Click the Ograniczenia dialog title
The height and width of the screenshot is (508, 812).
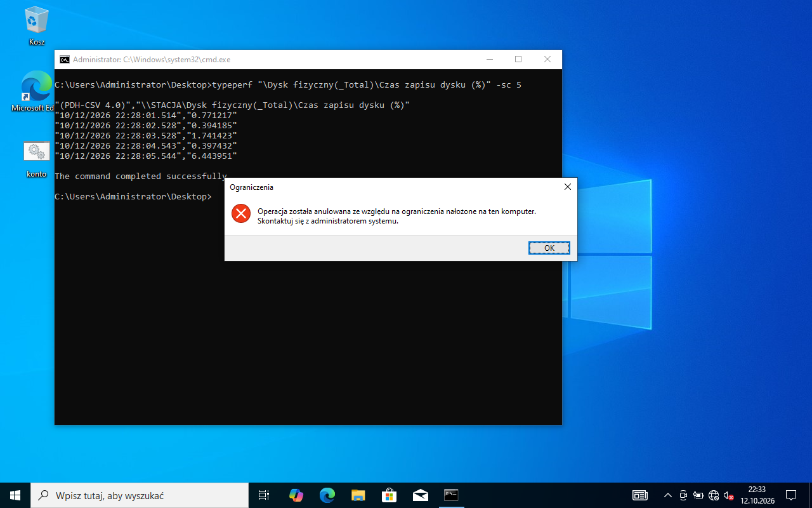[252, 187]
